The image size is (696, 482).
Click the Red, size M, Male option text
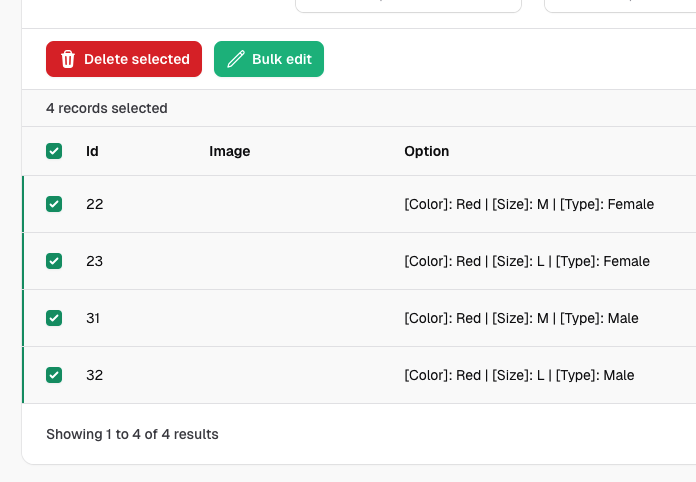tap(521, 318)
